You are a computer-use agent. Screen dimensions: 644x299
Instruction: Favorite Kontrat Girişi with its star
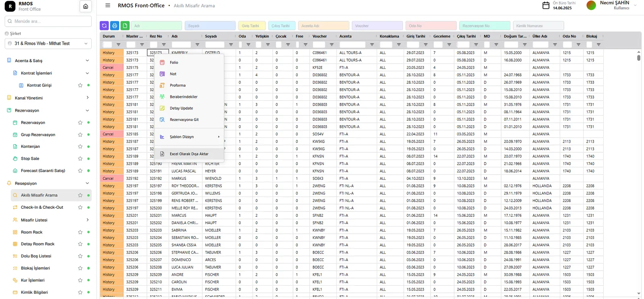(80, 85)
